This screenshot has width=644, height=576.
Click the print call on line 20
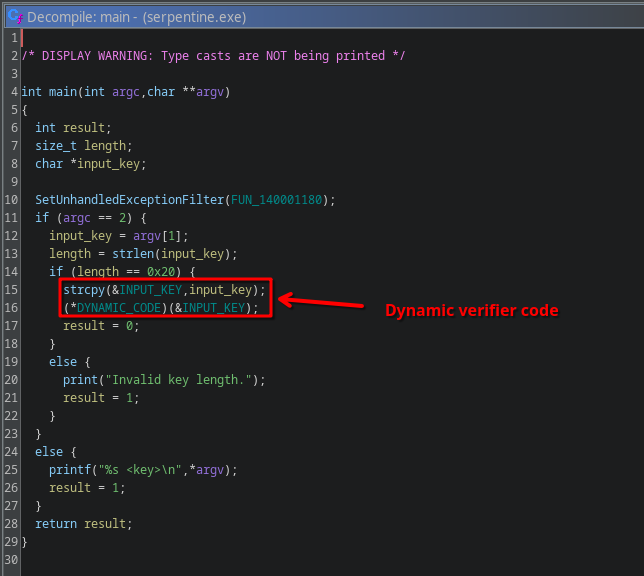click(x=80, y=380)
